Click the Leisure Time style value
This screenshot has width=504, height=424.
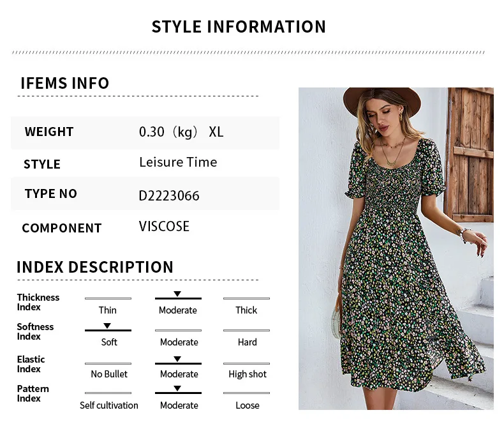[178, 162]
